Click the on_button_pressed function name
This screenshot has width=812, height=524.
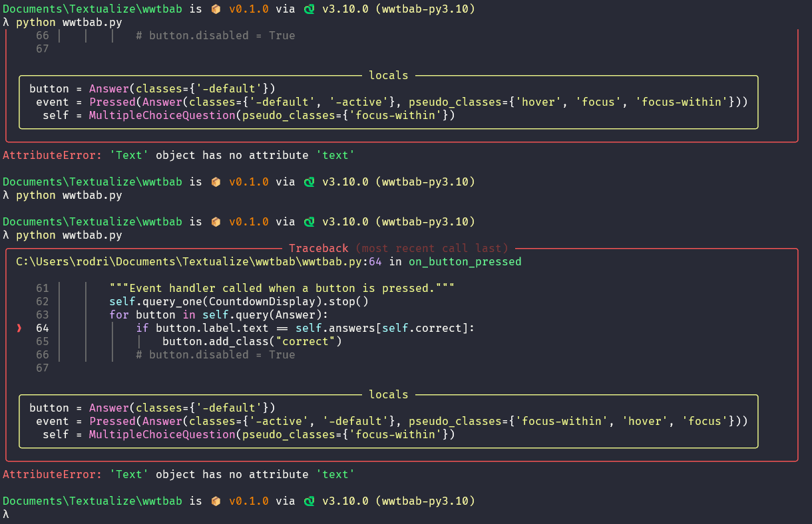click(x=465, y=261)
